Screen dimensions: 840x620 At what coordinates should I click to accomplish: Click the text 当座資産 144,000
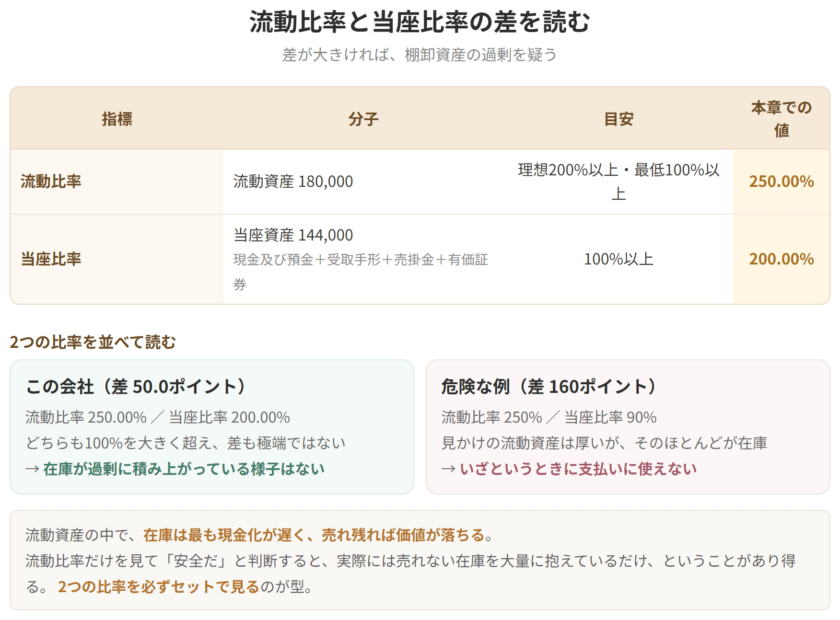[x=293, y=235]
